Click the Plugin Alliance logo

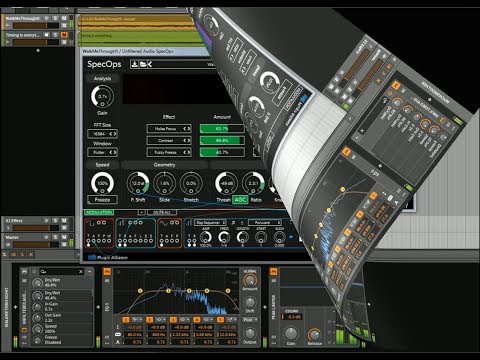108,257
